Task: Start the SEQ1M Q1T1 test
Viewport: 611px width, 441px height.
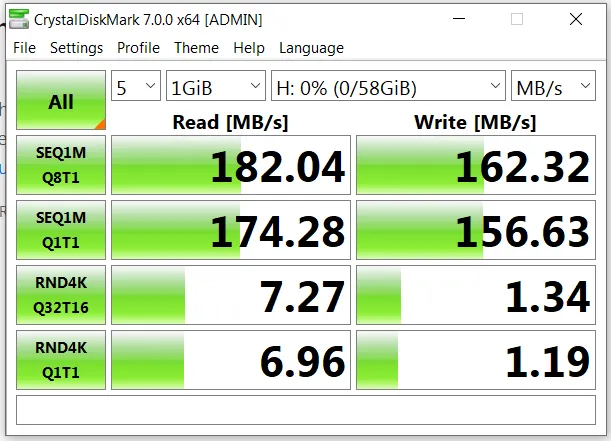Action: pyautogui.click(x=61, y=230)
